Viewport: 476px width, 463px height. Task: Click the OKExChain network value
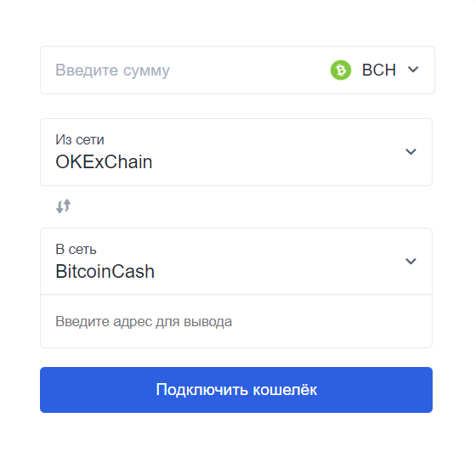(104, 161)
